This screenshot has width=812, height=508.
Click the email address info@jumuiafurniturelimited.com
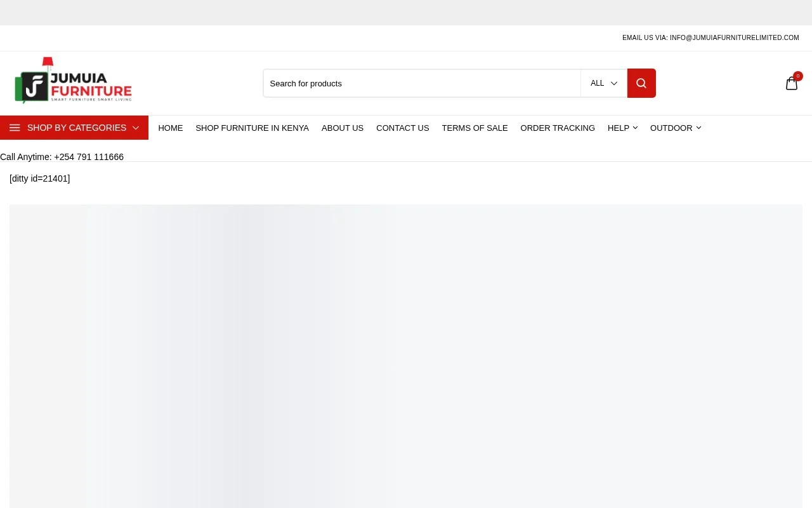click(735, 38)
